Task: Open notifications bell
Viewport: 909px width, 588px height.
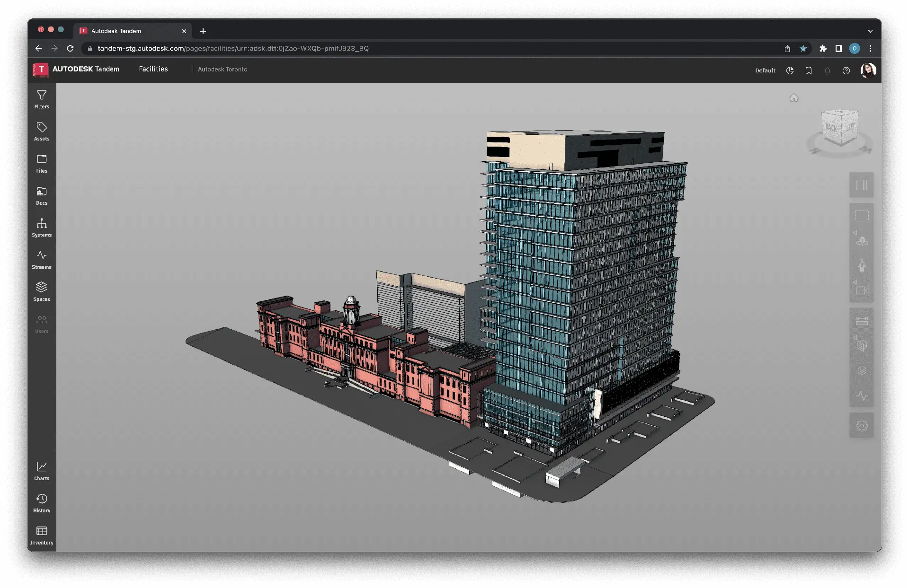Action: (827, 70)
